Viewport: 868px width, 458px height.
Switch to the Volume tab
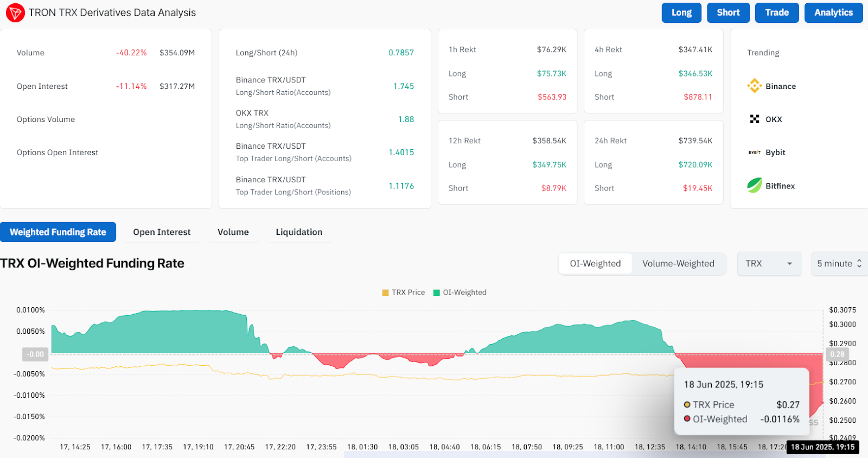pyautogui.click(x=233, y=232)
